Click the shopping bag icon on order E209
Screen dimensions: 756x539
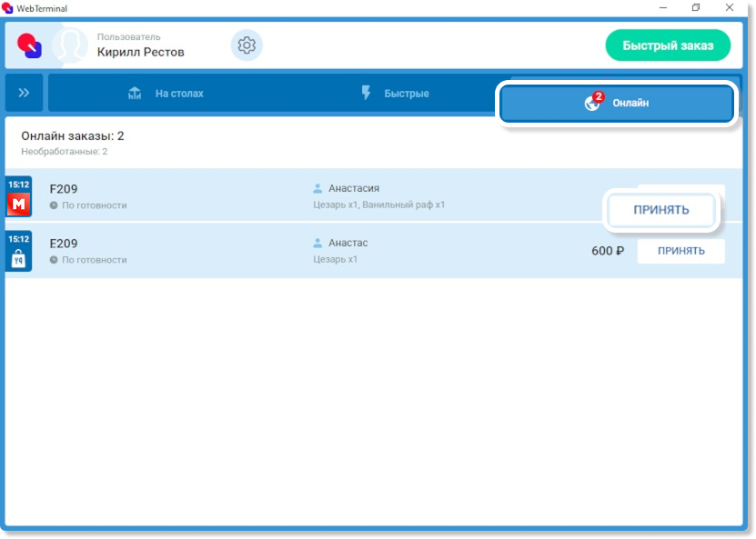(19, 259)
